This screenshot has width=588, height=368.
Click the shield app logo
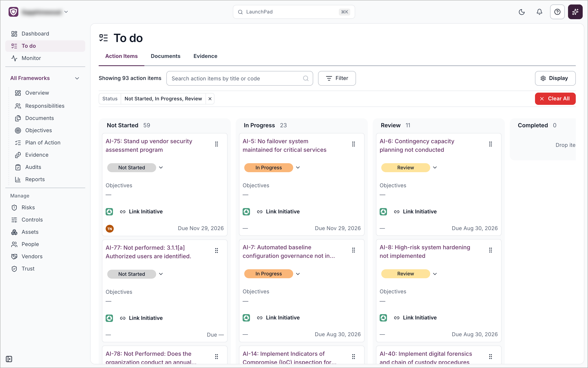(x=13, y=12)
